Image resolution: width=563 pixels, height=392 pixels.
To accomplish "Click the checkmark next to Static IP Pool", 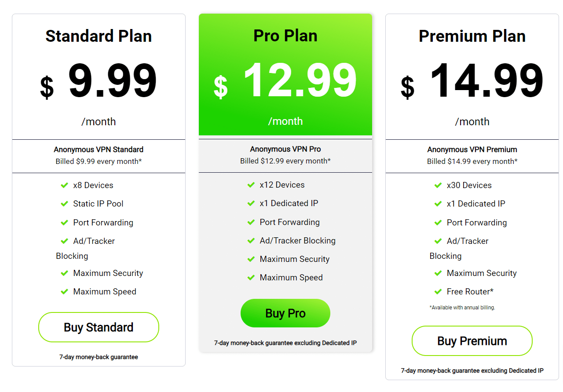I will (x=64, y=204).
